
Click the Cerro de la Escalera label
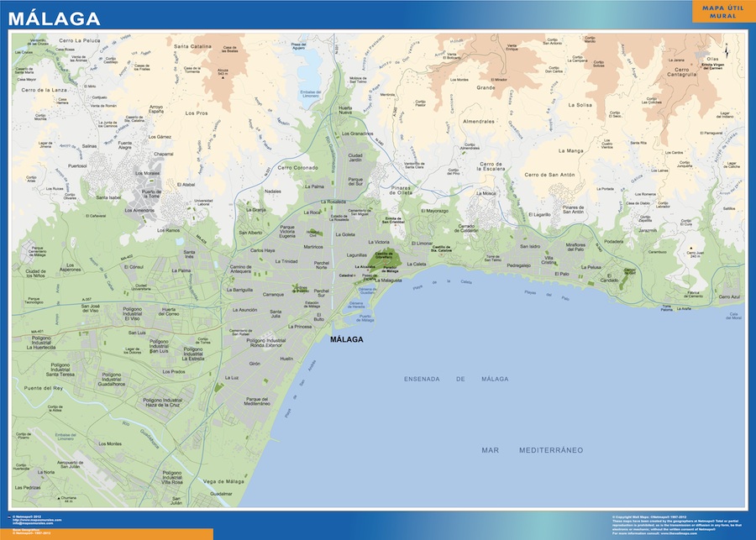point(491,167)
